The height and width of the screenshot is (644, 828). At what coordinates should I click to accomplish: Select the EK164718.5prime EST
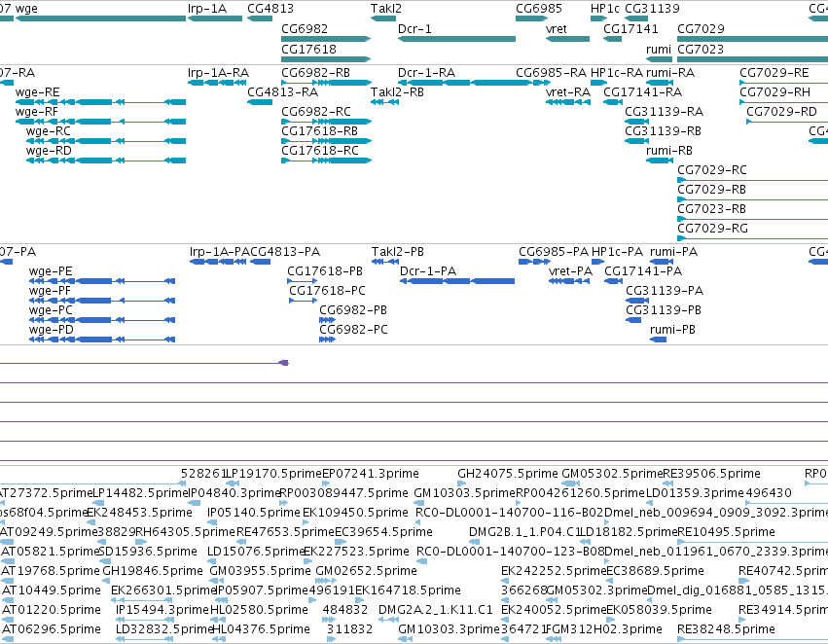coord(360,600)
